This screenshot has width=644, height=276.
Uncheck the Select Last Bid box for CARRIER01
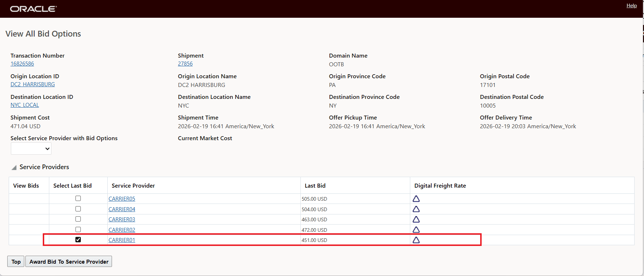pos(78,240)
